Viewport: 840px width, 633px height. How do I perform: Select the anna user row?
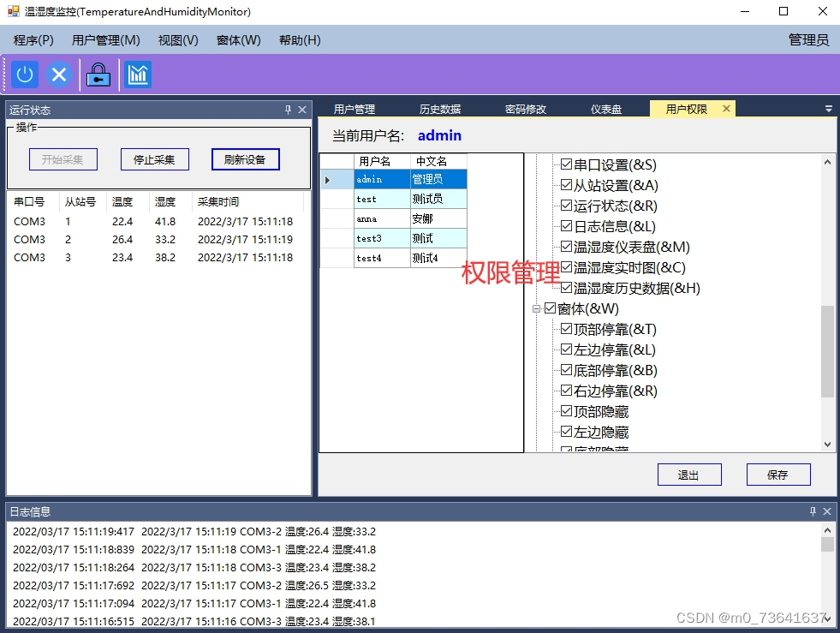(x=393, y=218)
